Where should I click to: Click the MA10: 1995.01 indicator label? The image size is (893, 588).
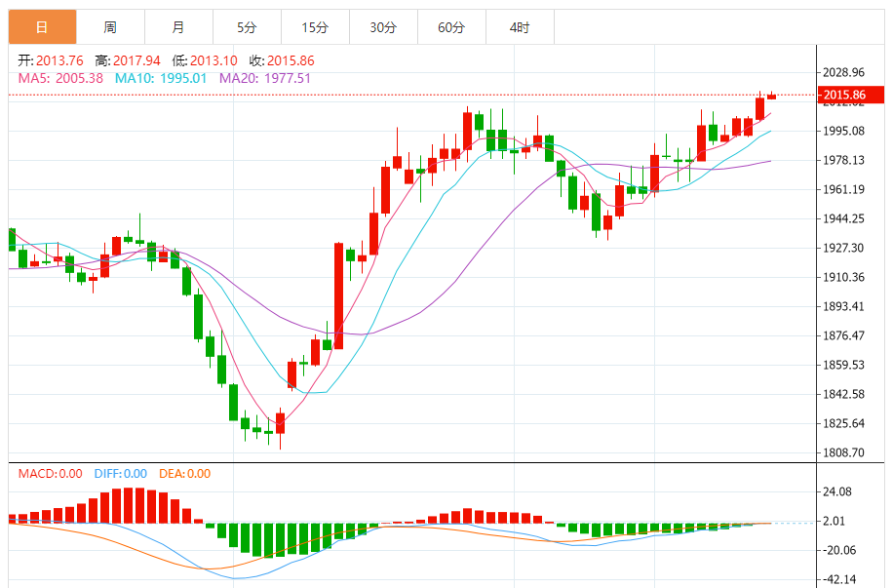click(161, 78)
